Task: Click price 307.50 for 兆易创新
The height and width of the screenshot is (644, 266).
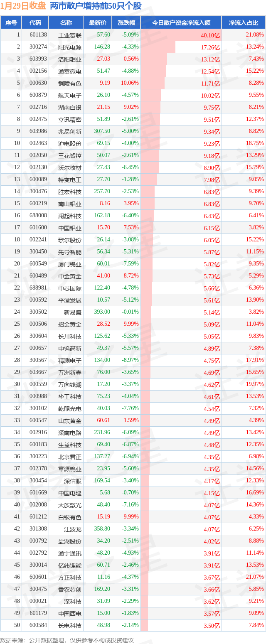Action: point(102,131)
